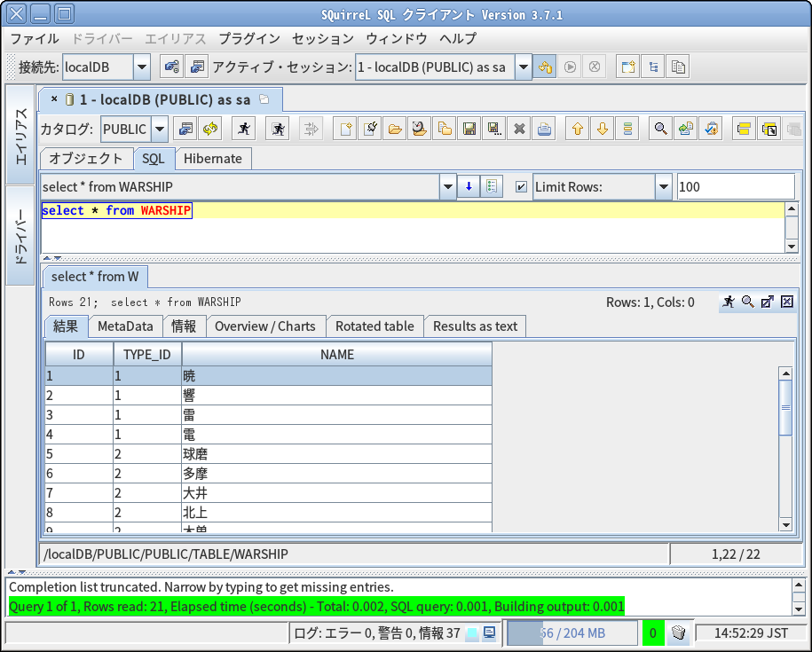Open the エイリアス side panel tab
This screenshot has width=812, height=652.
20,136
